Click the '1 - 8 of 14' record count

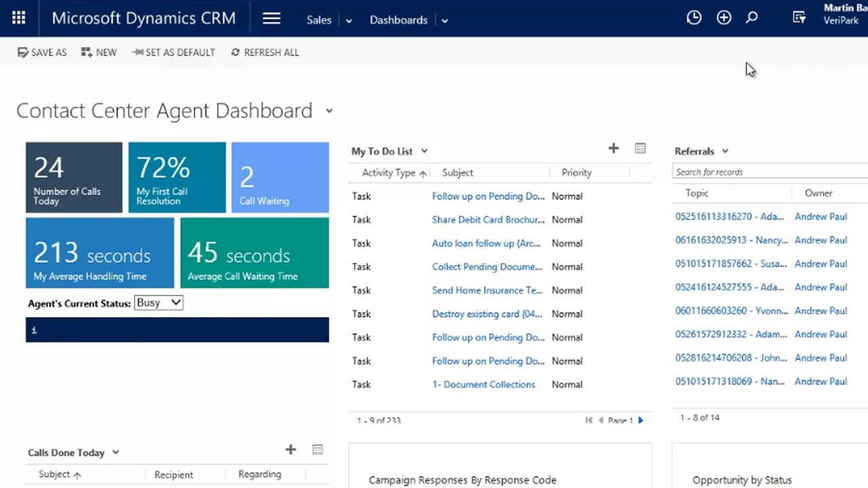click(x=700, y=418)
